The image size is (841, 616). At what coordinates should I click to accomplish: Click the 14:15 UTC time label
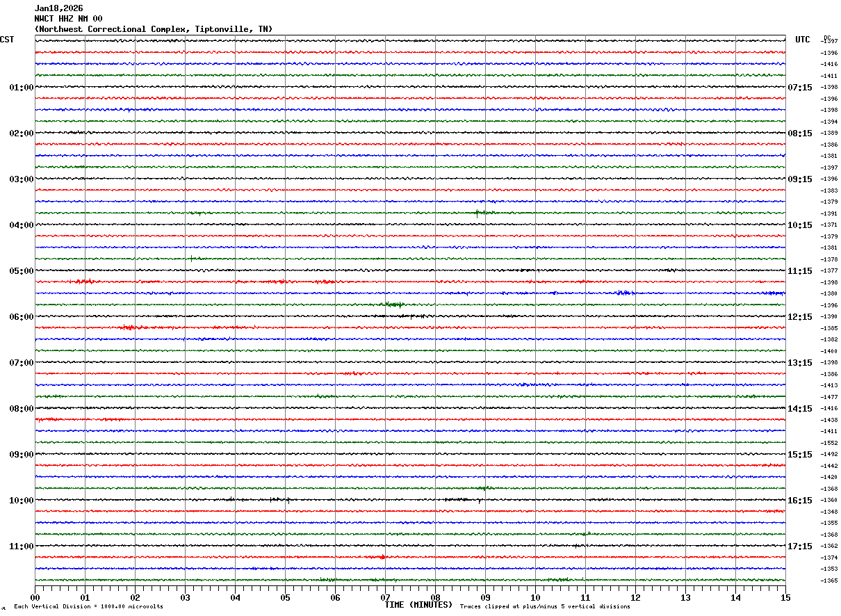[800, 409]
